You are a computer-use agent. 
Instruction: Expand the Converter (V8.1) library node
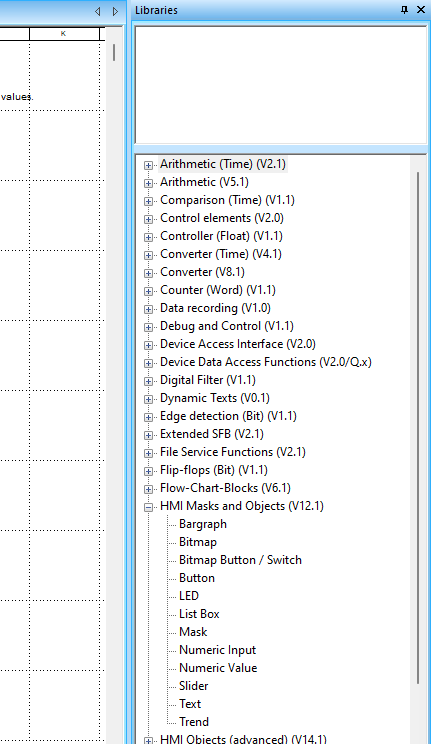(148, 273)
